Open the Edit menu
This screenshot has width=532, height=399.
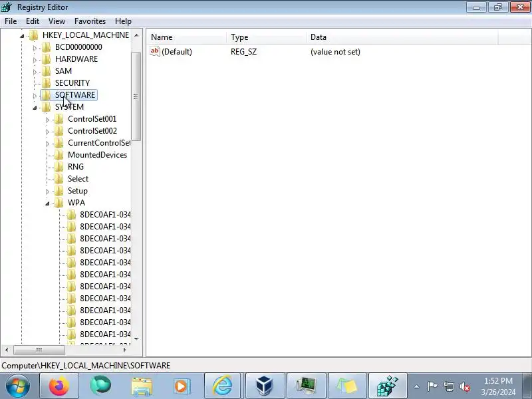pos(33,21)
